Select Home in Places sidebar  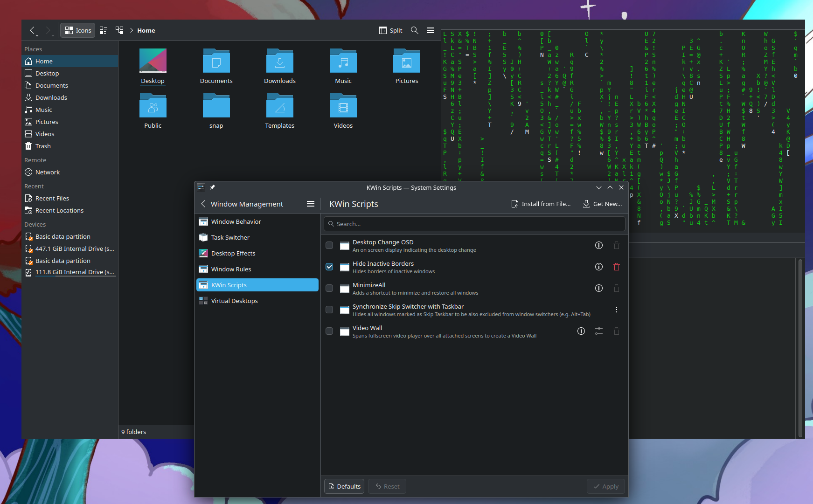(x=70, y=61)
